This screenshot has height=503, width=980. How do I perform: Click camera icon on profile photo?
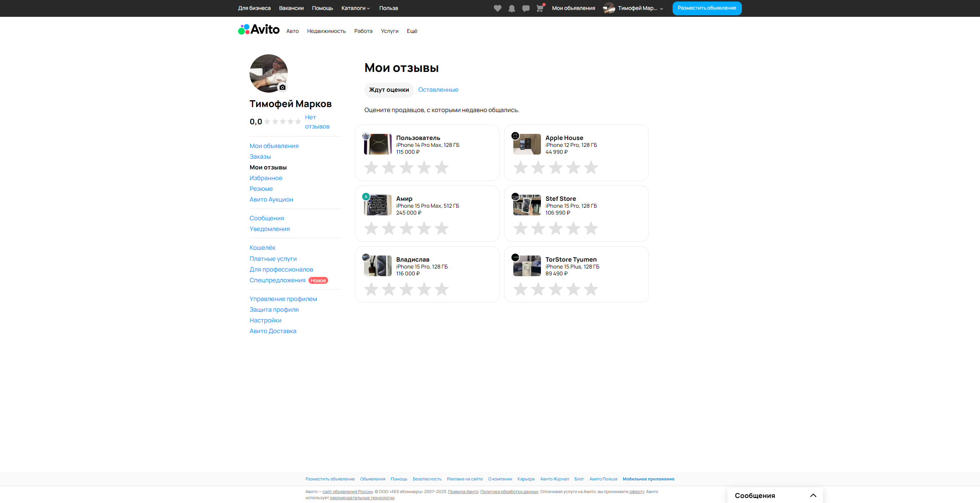283,87
